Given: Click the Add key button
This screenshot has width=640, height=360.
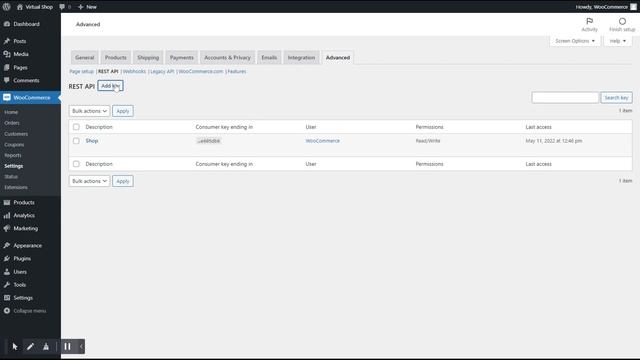Looking at the screenshot, I should click(x=110, y=86).
